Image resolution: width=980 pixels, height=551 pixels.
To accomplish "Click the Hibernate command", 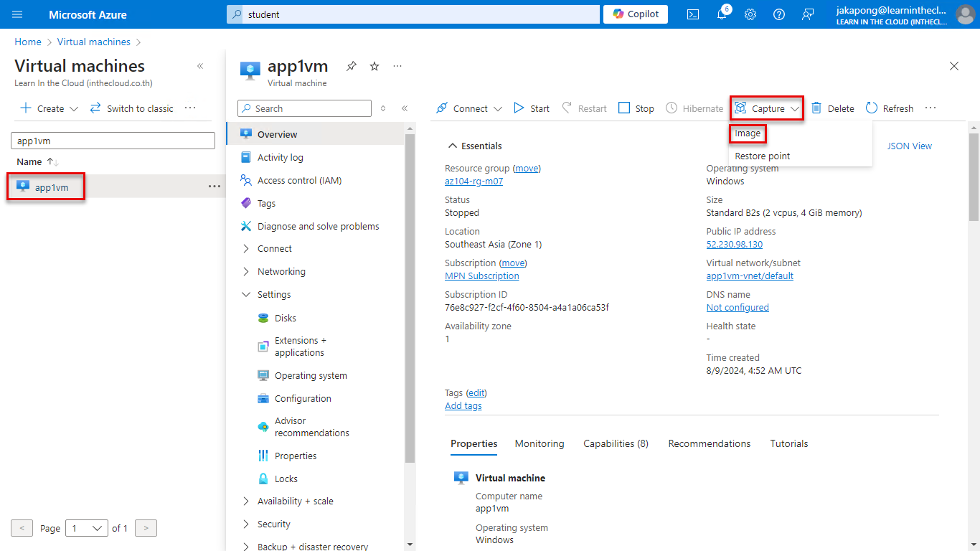I will (x=694, y=108).
